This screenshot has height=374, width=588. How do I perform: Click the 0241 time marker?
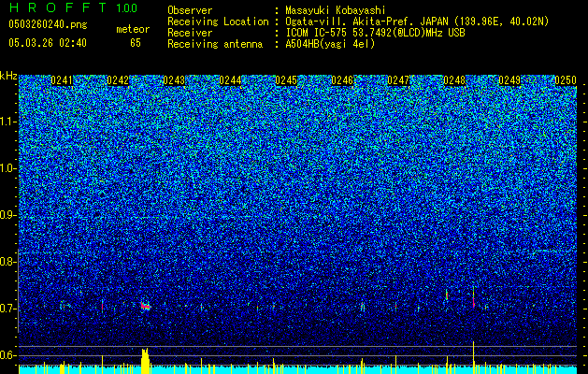[x=62, y=80]
